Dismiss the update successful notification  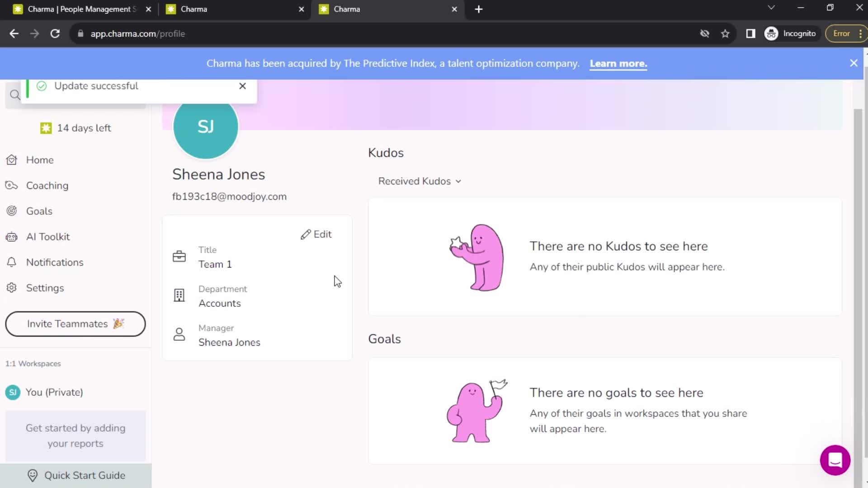pos(243,85)
